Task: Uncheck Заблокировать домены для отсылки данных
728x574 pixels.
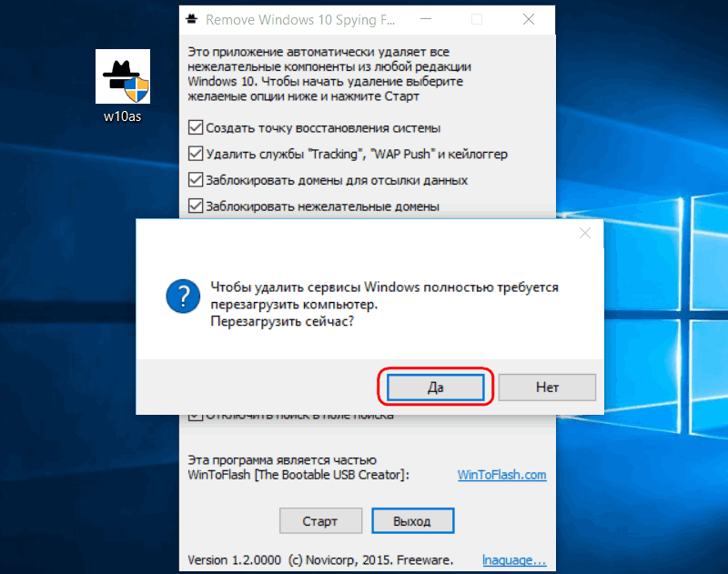Action: coord(196,179)
